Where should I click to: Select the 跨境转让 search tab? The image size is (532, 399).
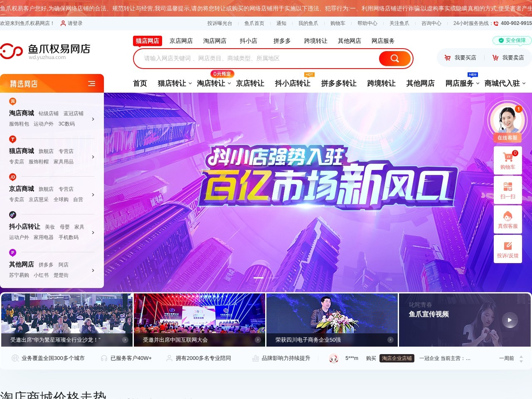(316, 41)
